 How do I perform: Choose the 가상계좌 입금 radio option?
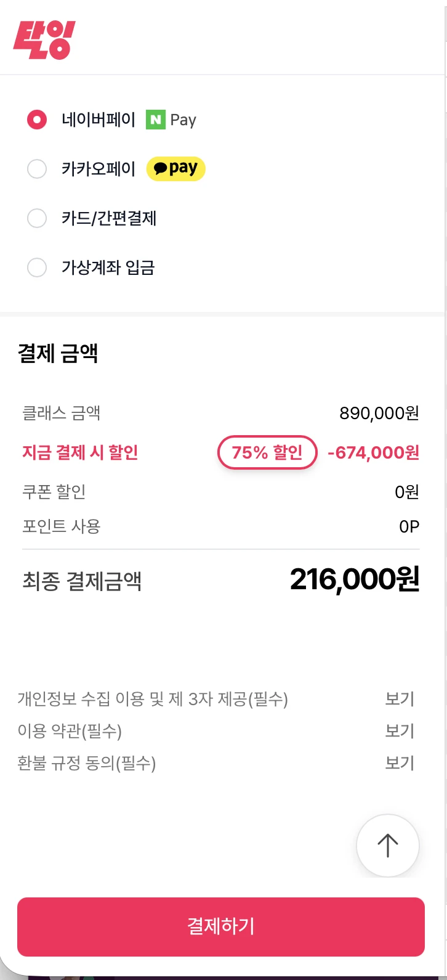point(37,267)
